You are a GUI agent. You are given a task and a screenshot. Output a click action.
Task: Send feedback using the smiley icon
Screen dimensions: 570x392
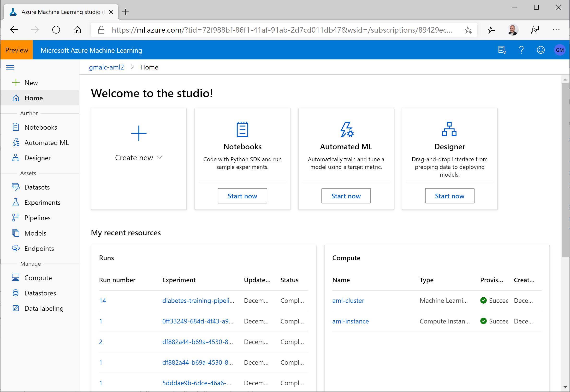[540, 50]
